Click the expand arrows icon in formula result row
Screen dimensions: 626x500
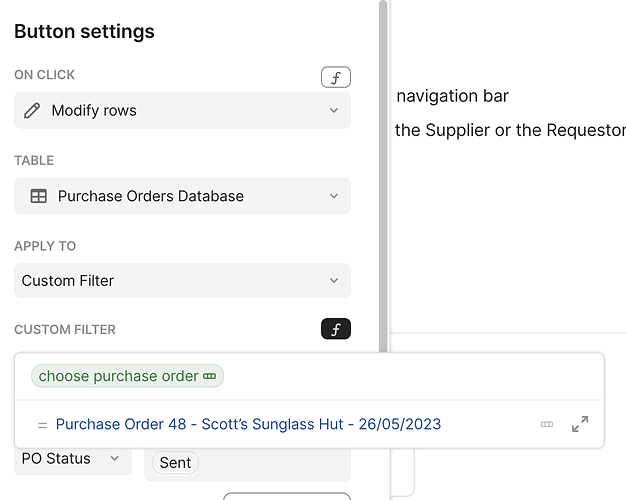[x=580, y=424]
